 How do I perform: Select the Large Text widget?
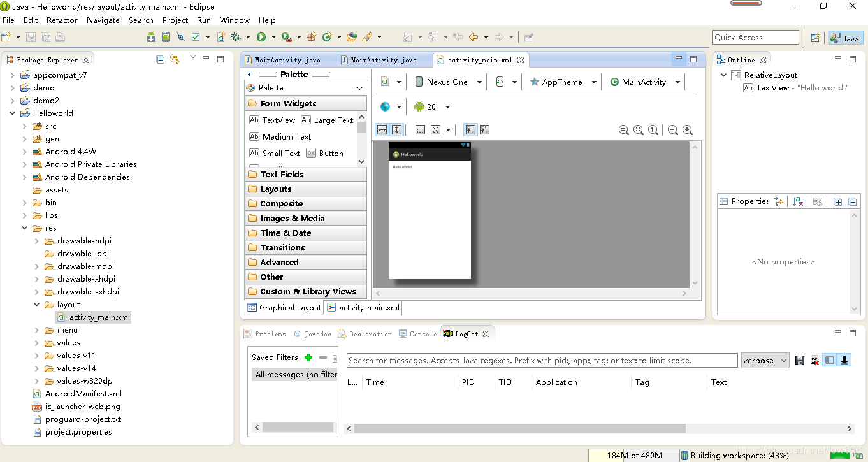coord(327,120)
